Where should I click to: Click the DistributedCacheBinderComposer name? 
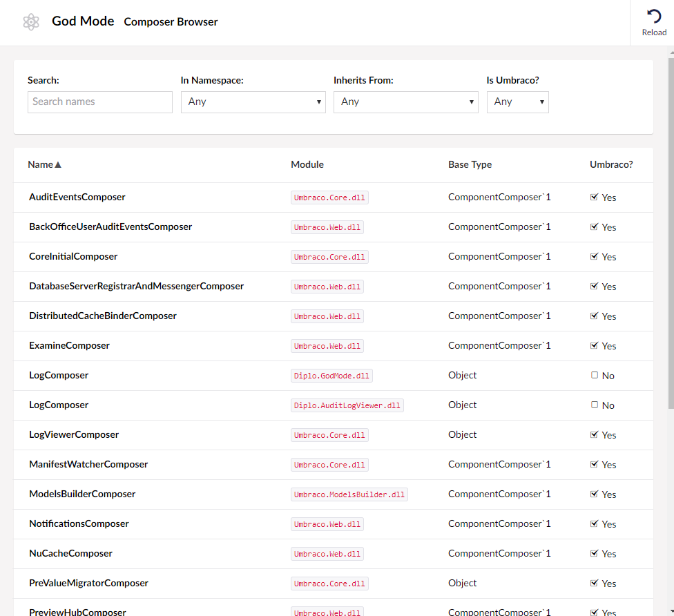click(103, 316)
